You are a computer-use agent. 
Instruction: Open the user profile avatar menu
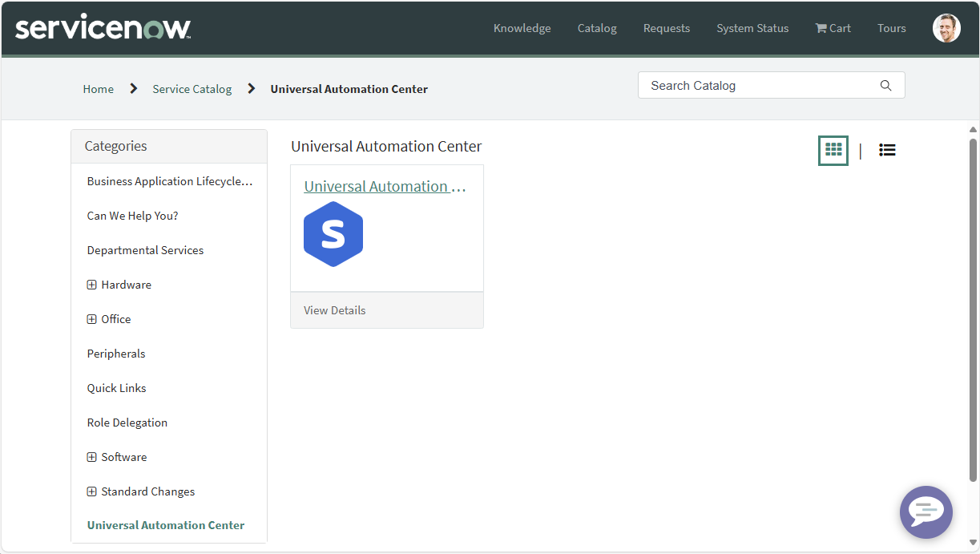(946, 28)
